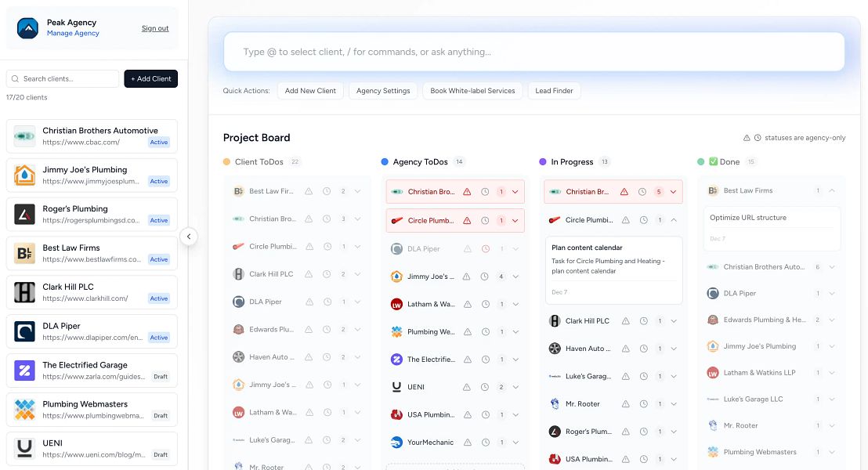Collapse the left client sidebar
868x470 pixels.
coord(189,237)
